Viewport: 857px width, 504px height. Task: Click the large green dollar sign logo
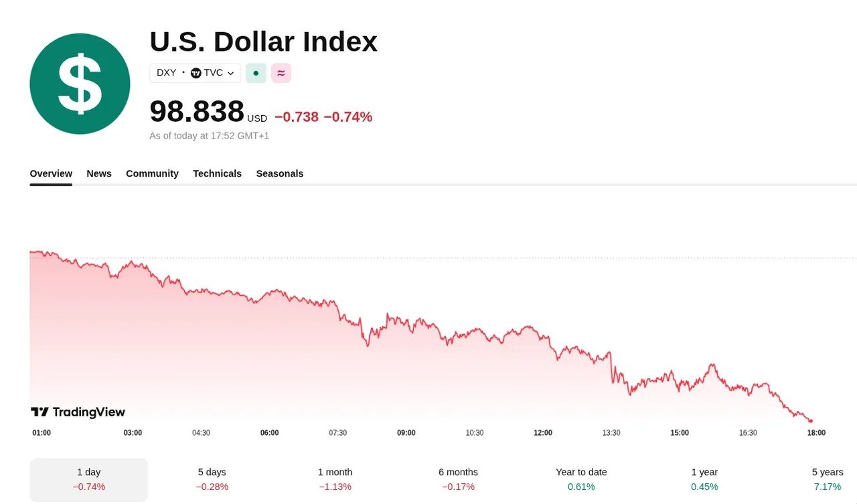point(80,84)
